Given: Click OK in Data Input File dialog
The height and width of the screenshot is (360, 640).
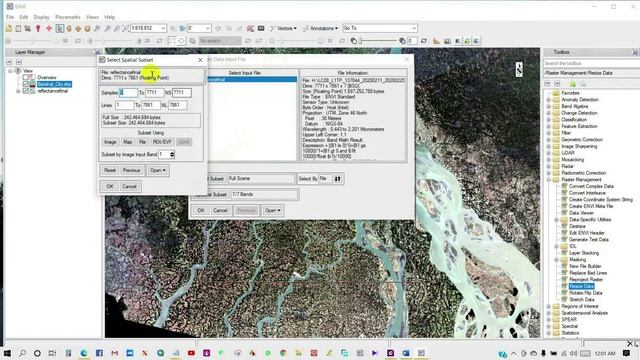Looking at the screenshot, I should (201, 211).
